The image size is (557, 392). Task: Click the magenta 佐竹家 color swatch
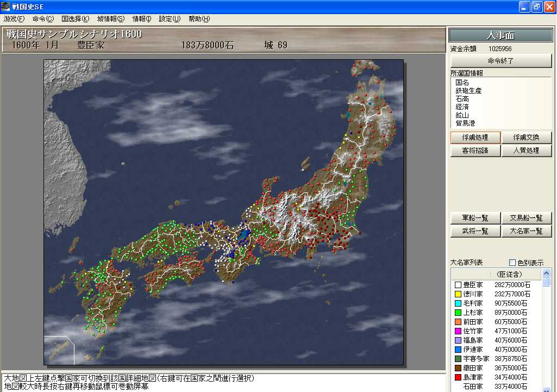coord(458,331)
